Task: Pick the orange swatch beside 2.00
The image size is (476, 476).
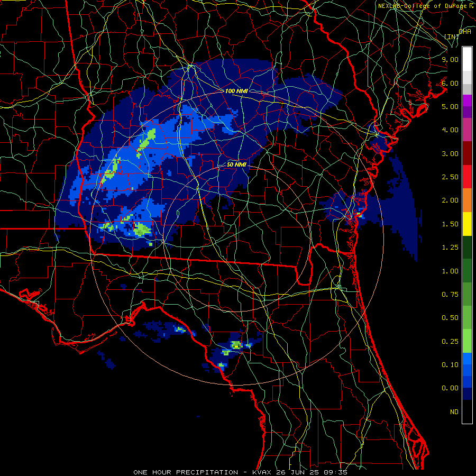Action: tap(467, 200)
